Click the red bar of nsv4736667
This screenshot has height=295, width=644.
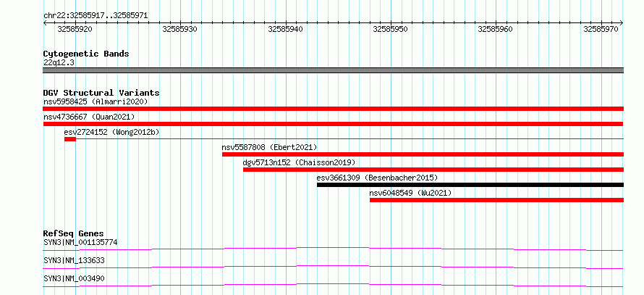coord(333,124)
